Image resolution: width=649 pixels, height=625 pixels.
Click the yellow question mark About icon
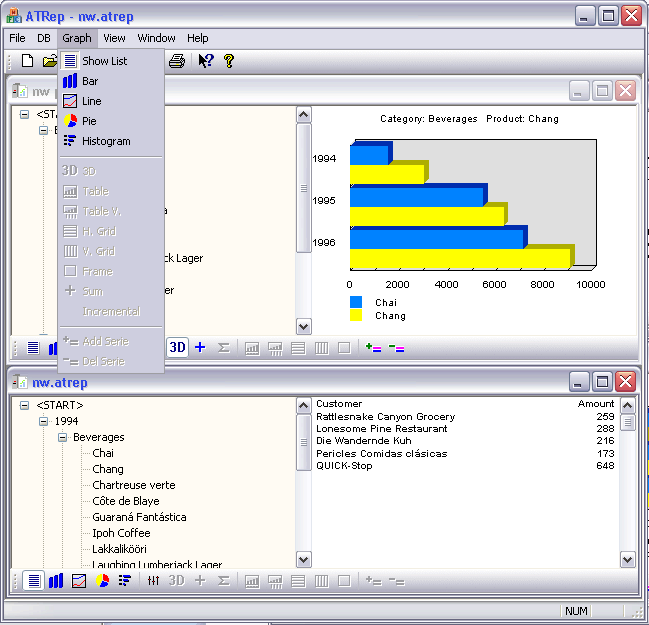click(x=229, y=61)
